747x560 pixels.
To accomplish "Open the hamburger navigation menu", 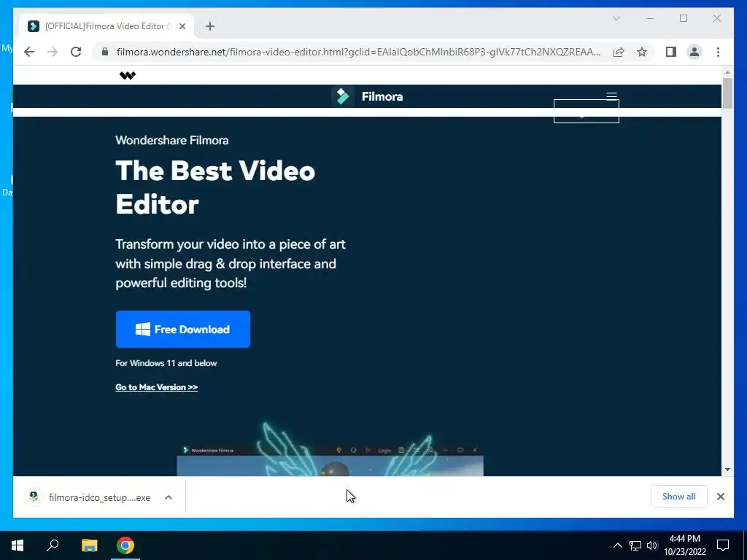I will pos(612,96).
